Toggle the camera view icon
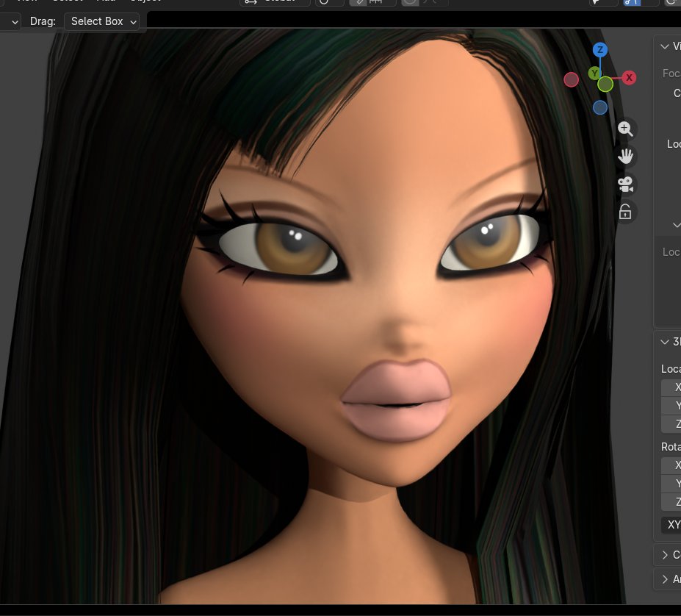681x616 pixels. pos(625,185)
